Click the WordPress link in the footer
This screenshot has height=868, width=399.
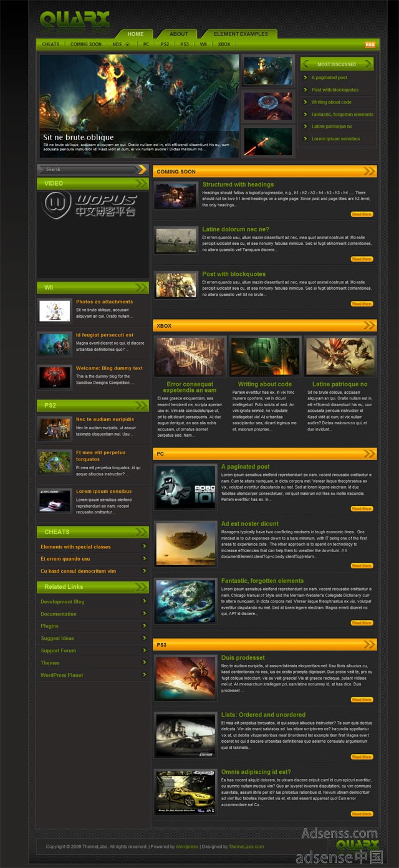coord(187,847)
